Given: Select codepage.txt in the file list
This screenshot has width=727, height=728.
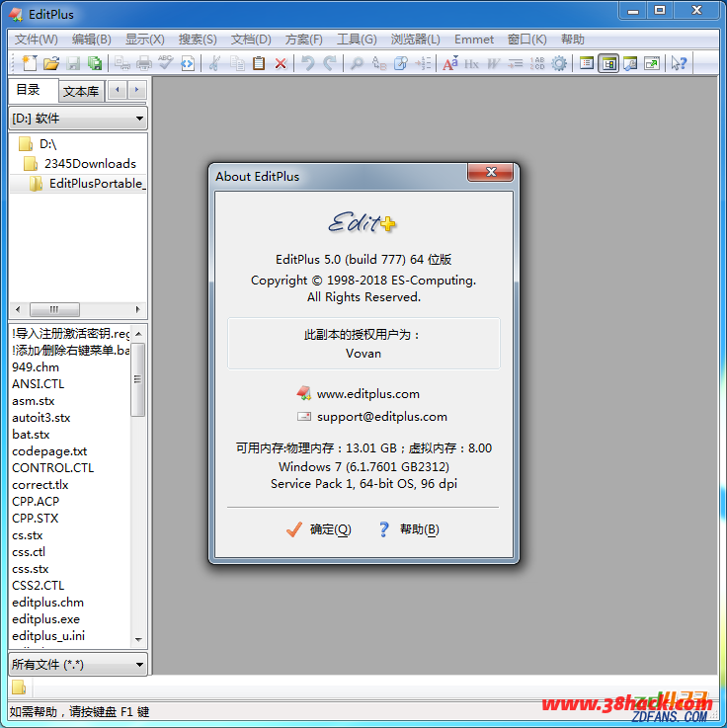Looking at the screenshot, I should click(49, 451).
